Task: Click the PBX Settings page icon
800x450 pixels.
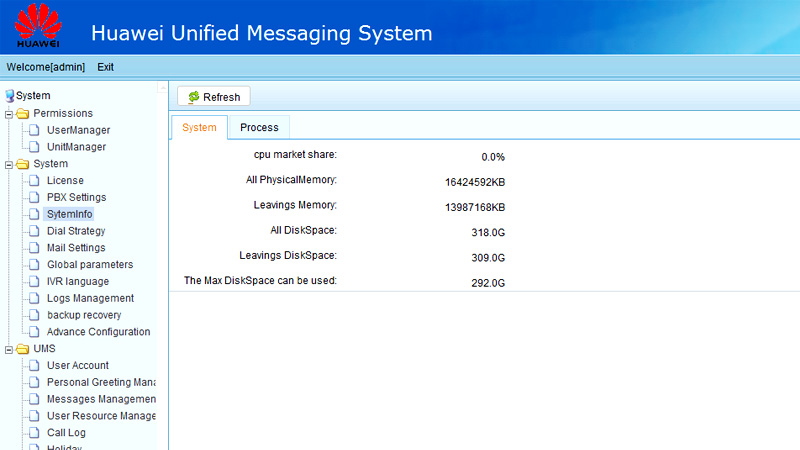Action: pos(34,197)
